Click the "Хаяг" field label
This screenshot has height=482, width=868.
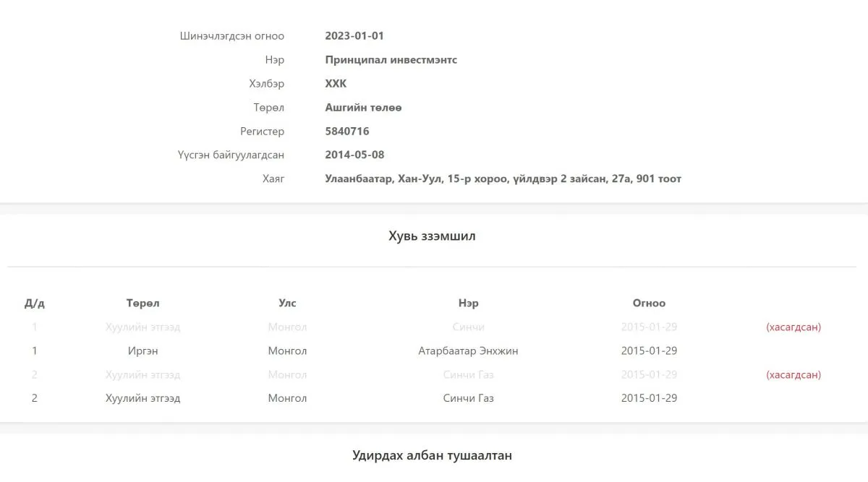point(273,178)
